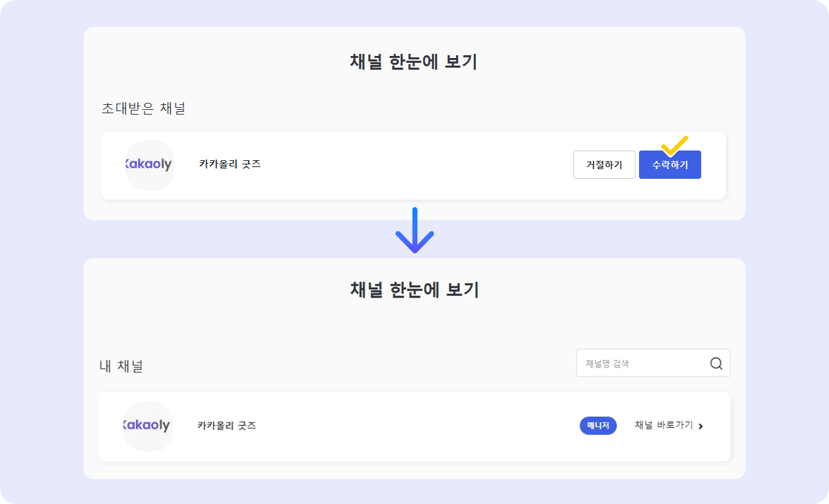This screenshot has width=829, height=504.
Task: Focus the 채널명 검색 input field
Action: click(640, 363)
